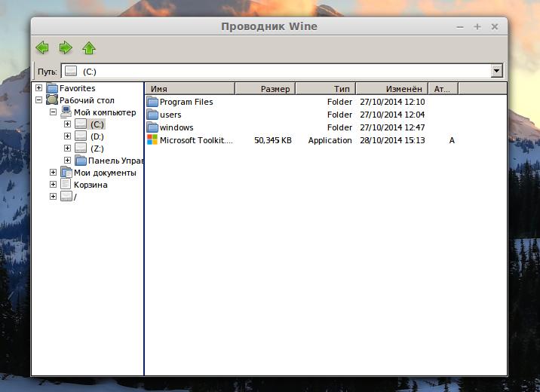The width and height of the screenshot is (540, 392).
Task: Click the Folder type of windows row
Action: 339,127
